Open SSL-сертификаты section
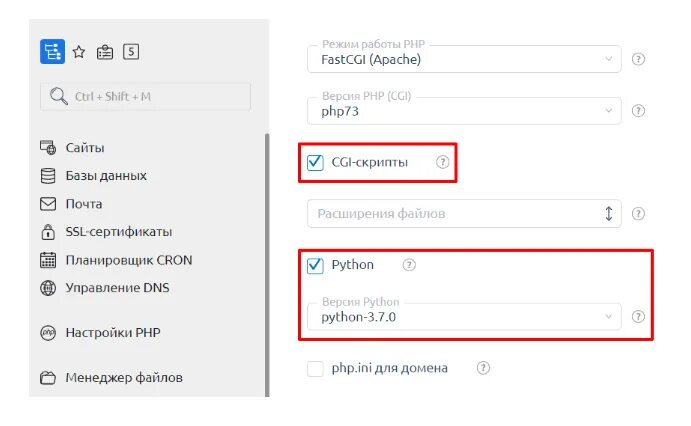This screenshot has width=691, height=426. coord(118,232)
